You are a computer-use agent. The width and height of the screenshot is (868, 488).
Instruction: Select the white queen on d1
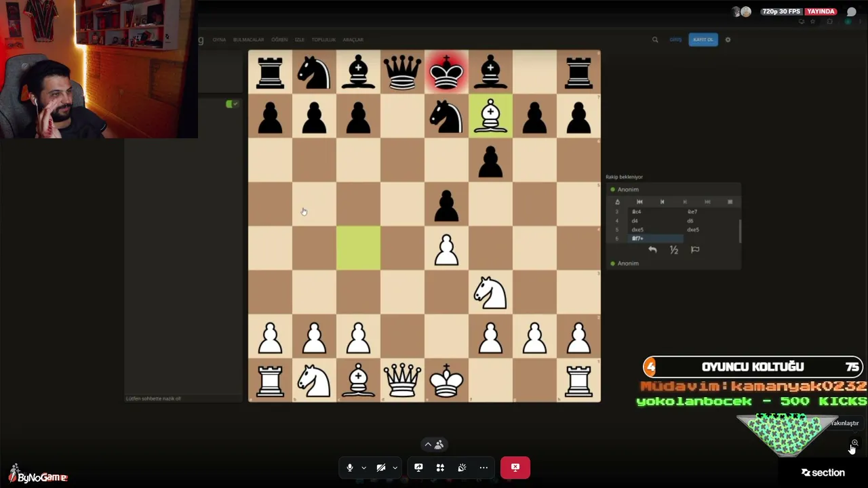coord(402,380)
